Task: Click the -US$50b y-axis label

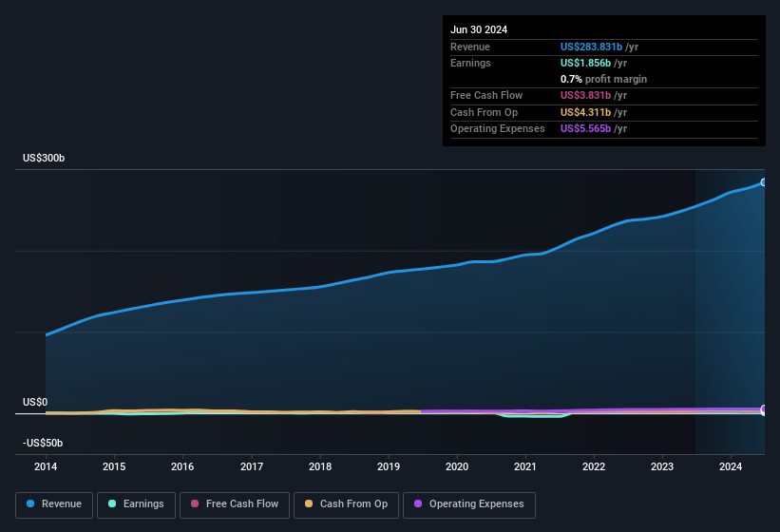Action: click(x=43, y=443)
